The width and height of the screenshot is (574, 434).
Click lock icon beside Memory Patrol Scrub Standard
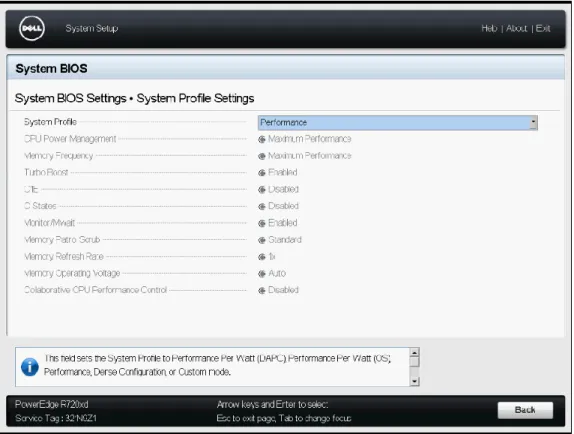point(262,240)
